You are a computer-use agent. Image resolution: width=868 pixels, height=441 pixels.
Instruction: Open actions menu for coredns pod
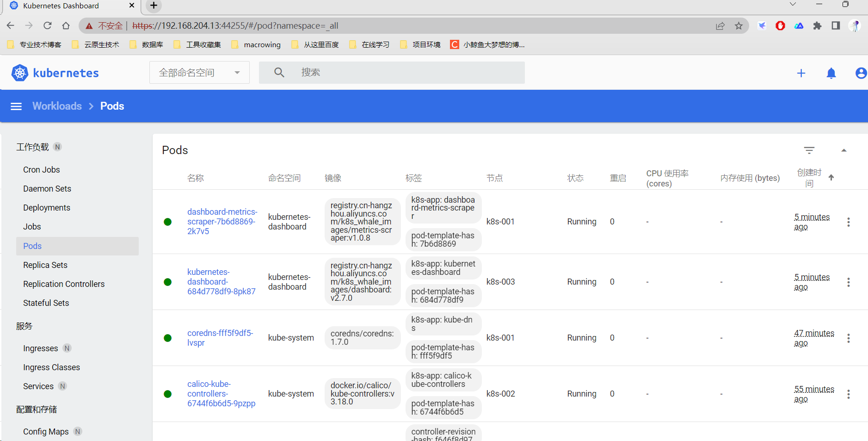point(848,338)
